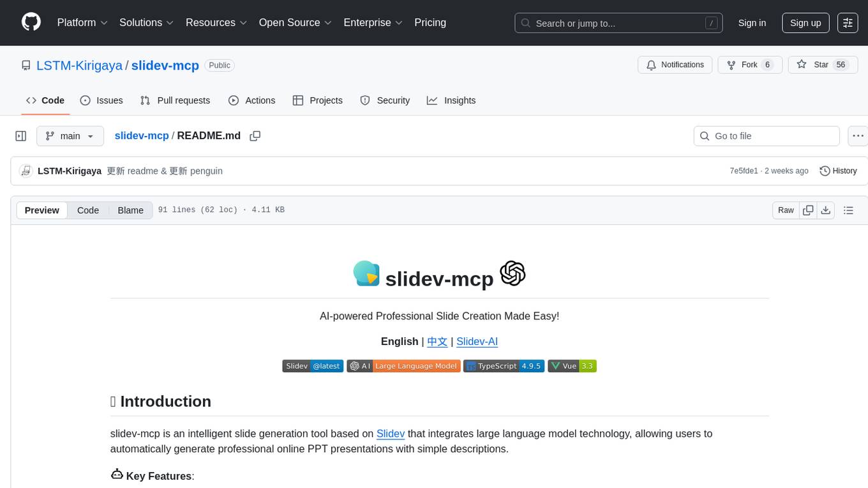This screenshot has width=868, height=488.
Task: Switch to the Issues tab
Action: (x=101, y=100)
